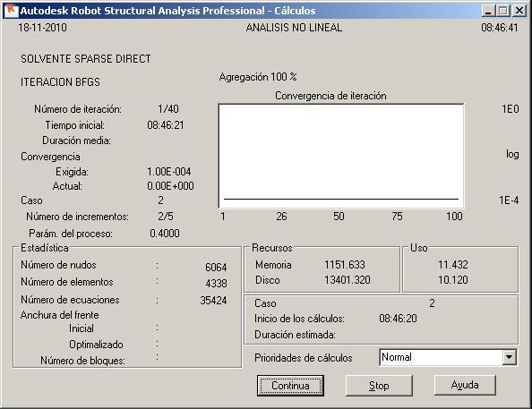Click the Memoria value 1151.633
This screenshot has width=532, height=409.
click(345, 265)
